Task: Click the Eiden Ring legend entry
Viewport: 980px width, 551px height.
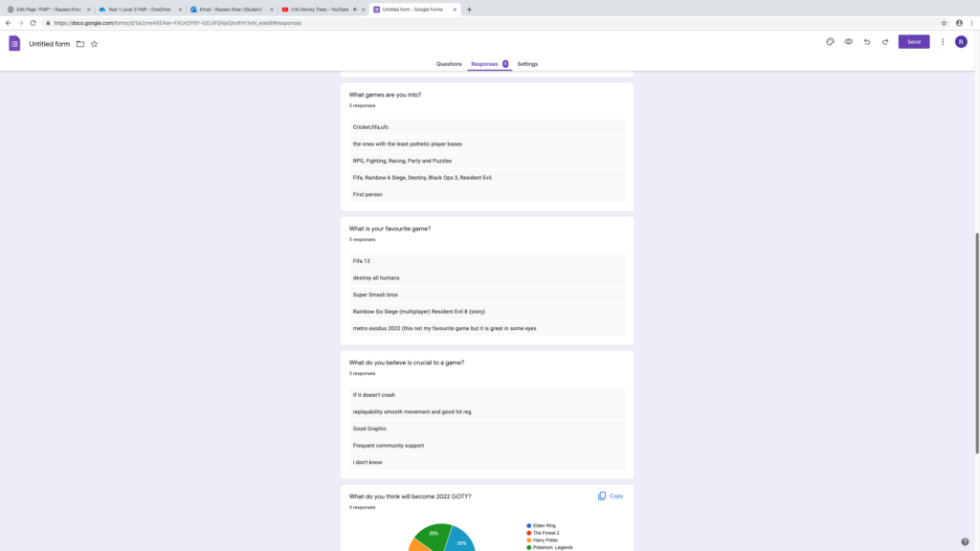Action: pos(542,526)
